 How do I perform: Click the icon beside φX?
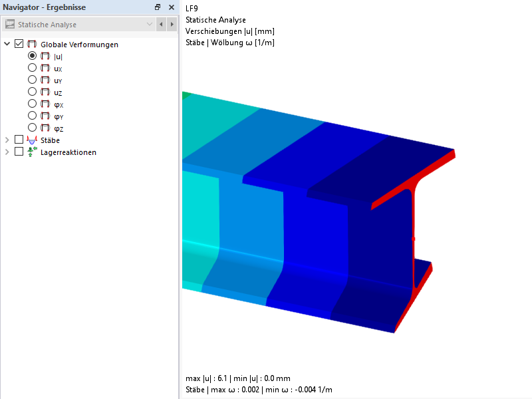click(45, 104)
